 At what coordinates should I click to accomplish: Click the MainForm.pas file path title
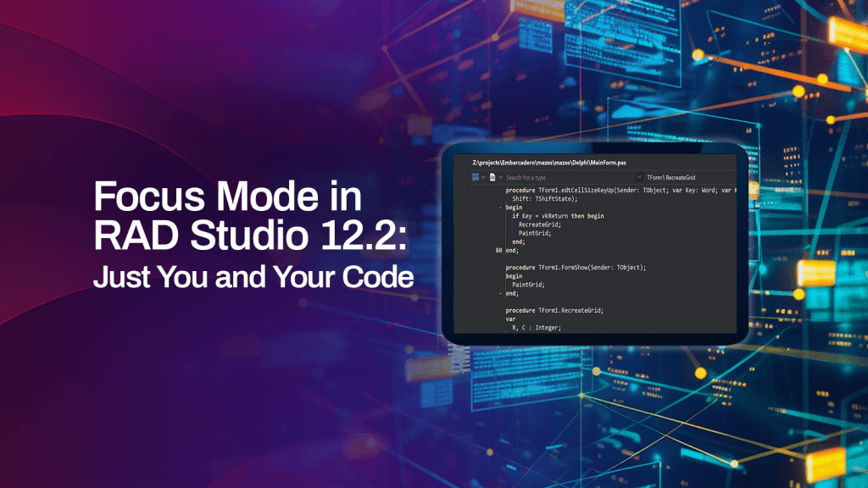(549, 163)
